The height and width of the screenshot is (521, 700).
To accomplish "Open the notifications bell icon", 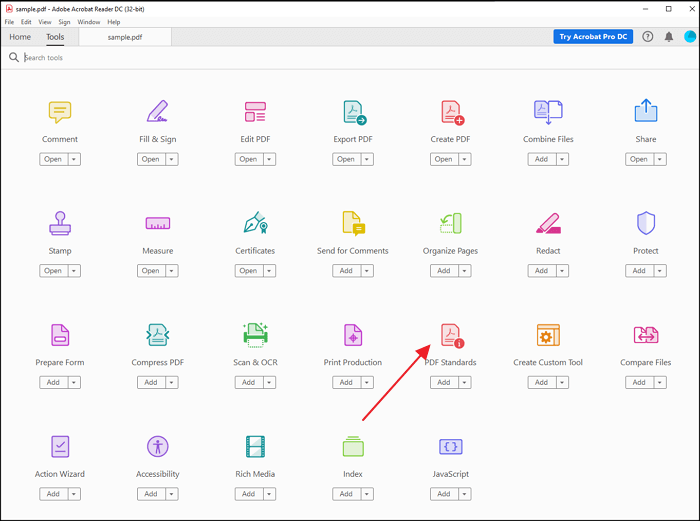I will (669, 37).
